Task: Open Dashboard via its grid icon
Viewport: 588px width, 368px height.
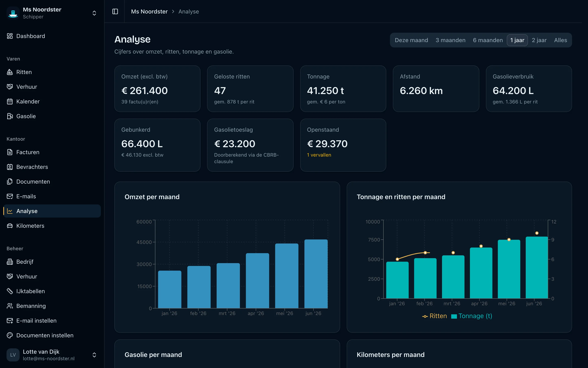Action: coord(10,36)
